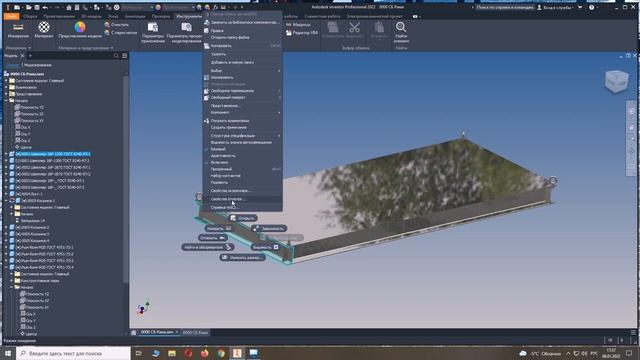Click Undo in the marking menu
The height and width of the screenshot is (360, 640).
click(x=212, y=238)
